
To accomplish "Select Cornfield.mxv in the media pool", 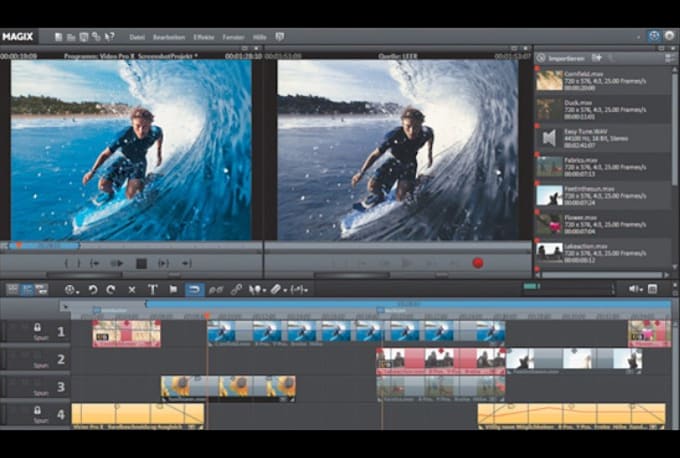I will pos(603,81).
